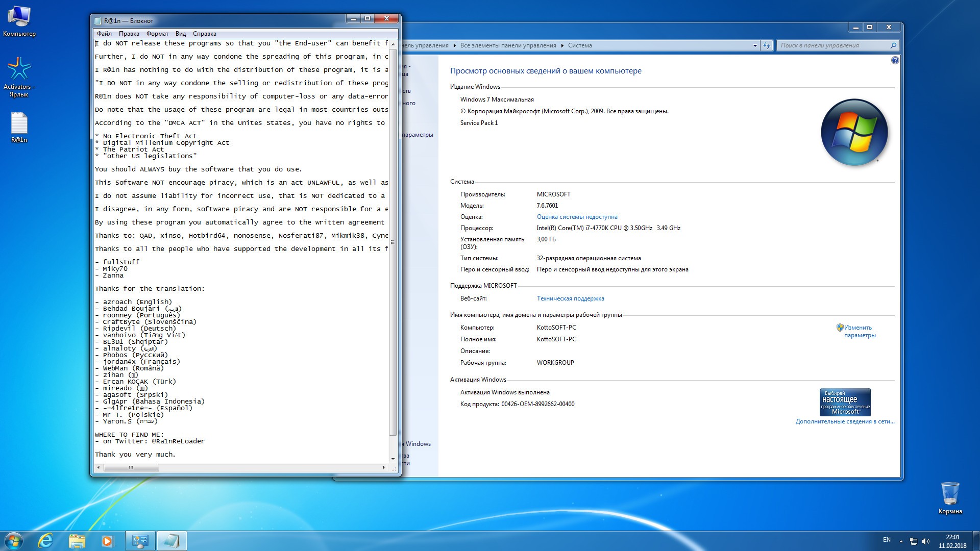Expand the address bar history dropdown

755,45
